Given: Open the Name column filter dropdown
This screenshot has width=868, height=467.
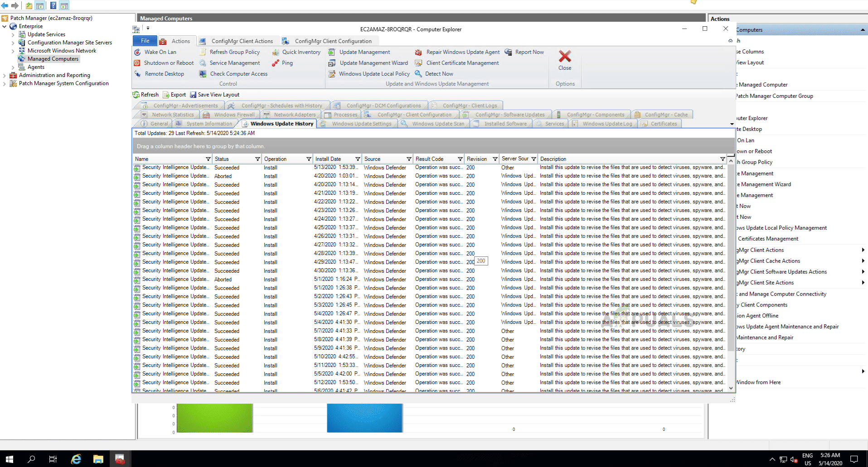Looking at the screenshot, I should pos(208,159).
